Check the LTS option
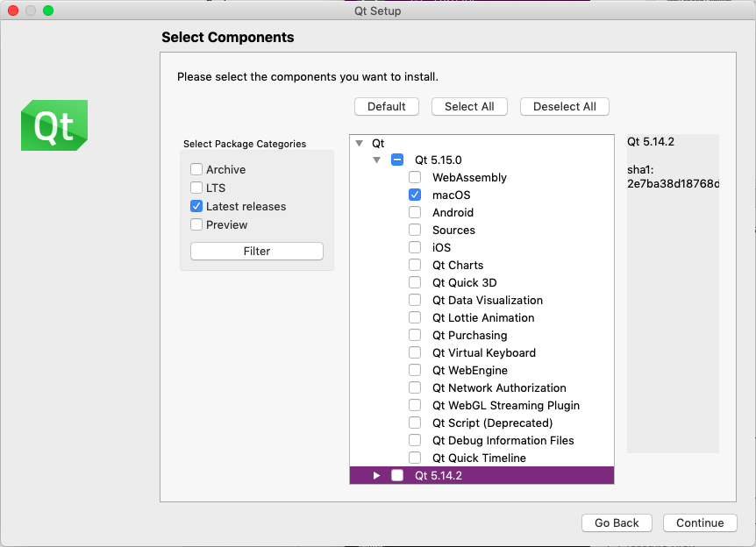The image size is (756, 547). pyautogui.click(x=196, y=188)
